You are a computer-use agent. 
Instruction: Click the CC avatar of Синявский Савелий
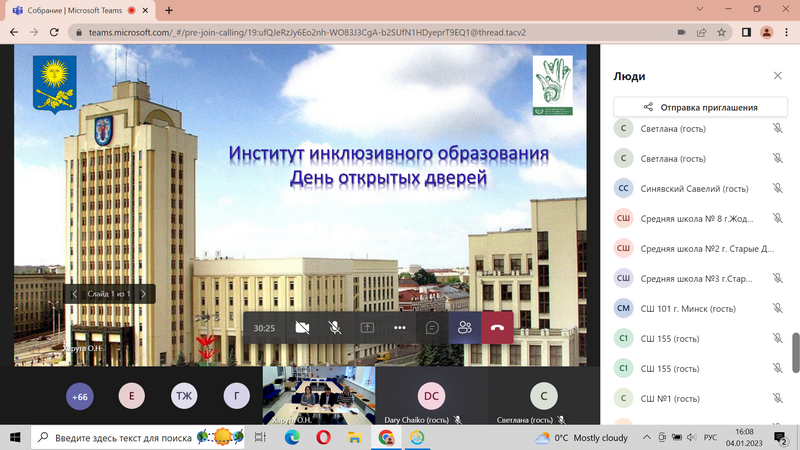coord(623,188)
